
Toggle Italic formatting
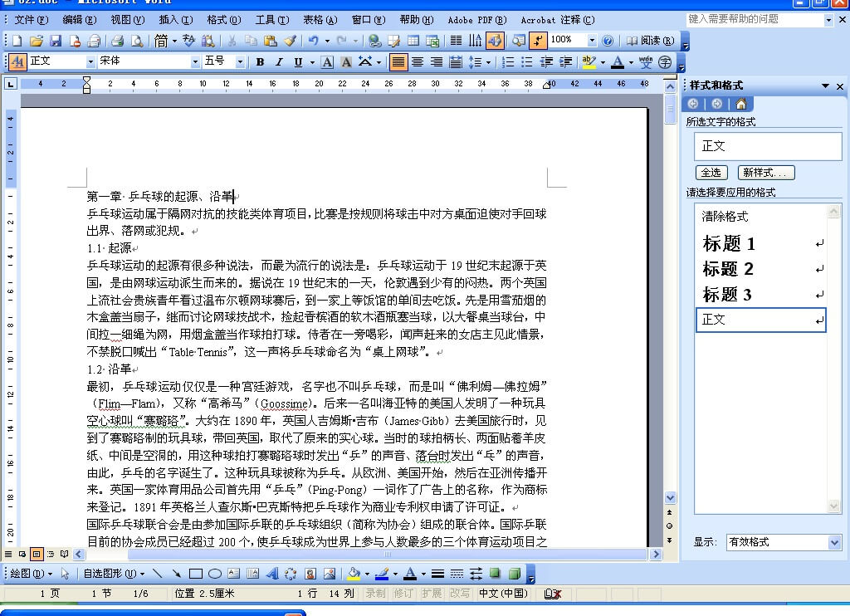[x=278, y=61]
